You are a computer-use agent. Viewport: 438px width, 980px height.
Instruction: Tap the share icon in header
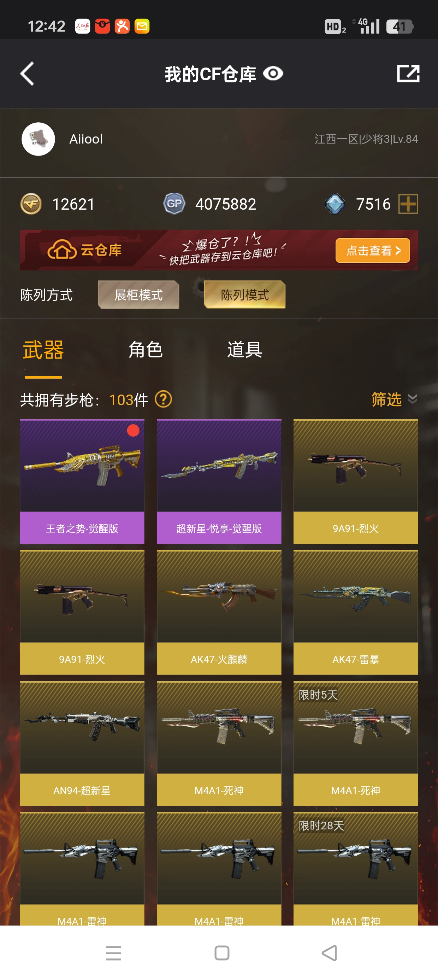pos(408,74)
